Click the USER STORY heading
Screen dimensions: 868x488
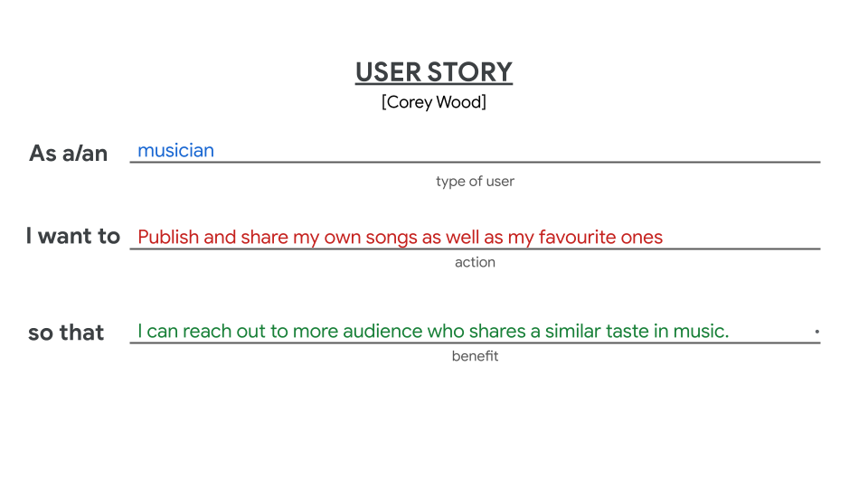pos(433,72)
